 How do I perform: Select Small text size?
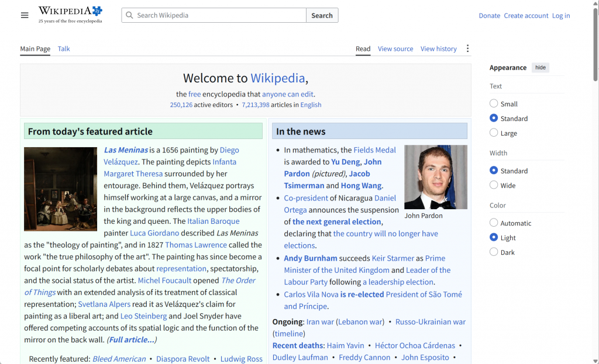tap(494, 103)
